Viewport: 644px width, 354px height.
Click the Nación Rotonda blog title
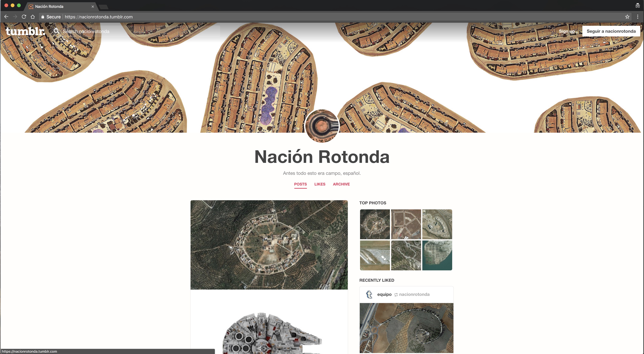pyautogui.click(x=322, y=157)
